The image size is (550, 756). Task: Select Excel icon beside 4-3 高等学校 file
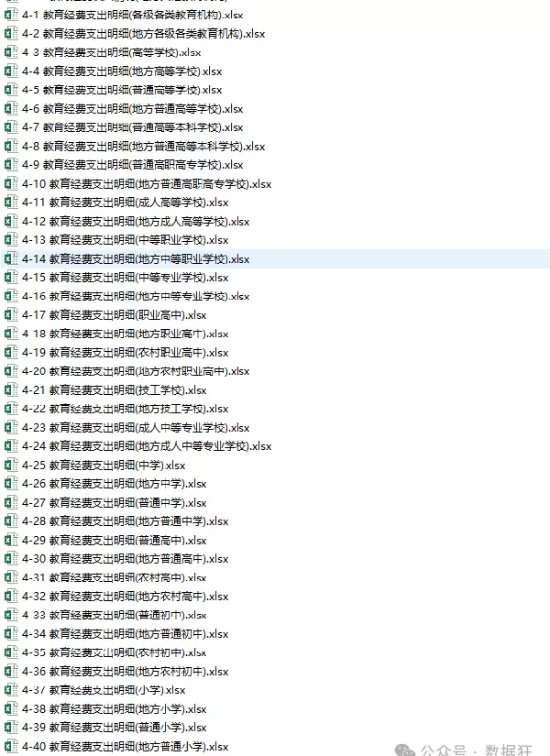pos(11,52)
